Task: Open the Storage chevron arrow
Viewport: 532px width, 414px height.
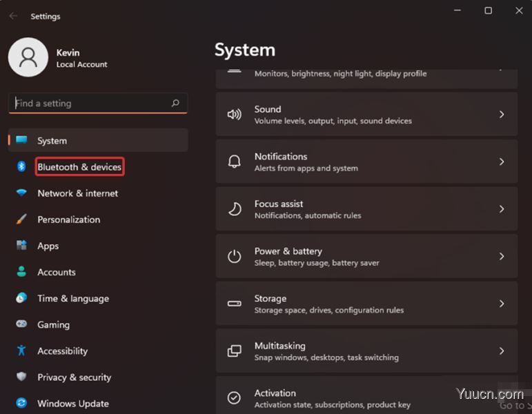Action: 502,304
